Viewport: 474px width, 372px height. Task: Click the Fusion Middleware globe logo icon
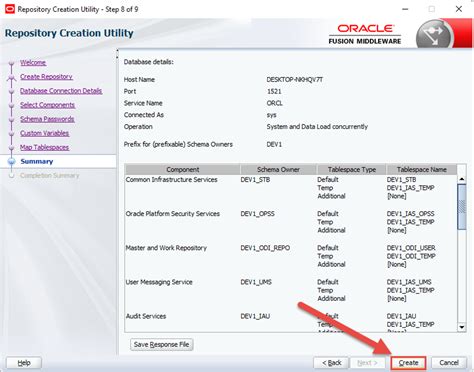click(x=433, y=34)
